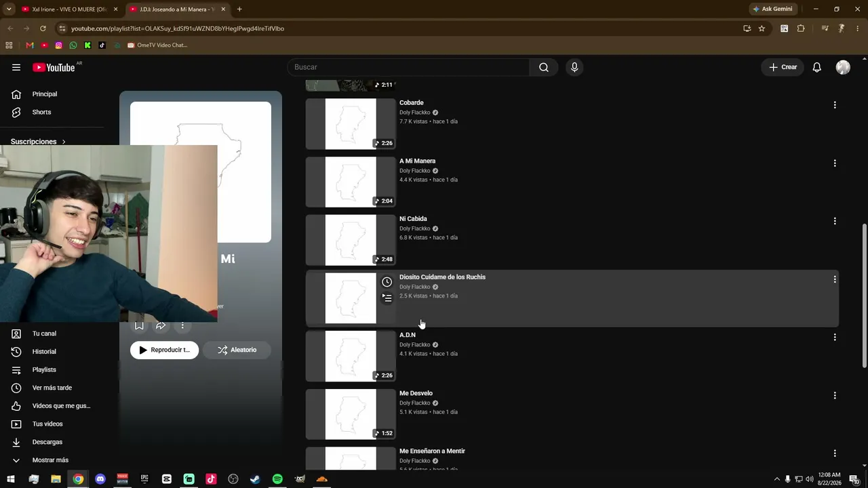
Task: Open options menu for A.D.N
Action: (x=835, y=338)
